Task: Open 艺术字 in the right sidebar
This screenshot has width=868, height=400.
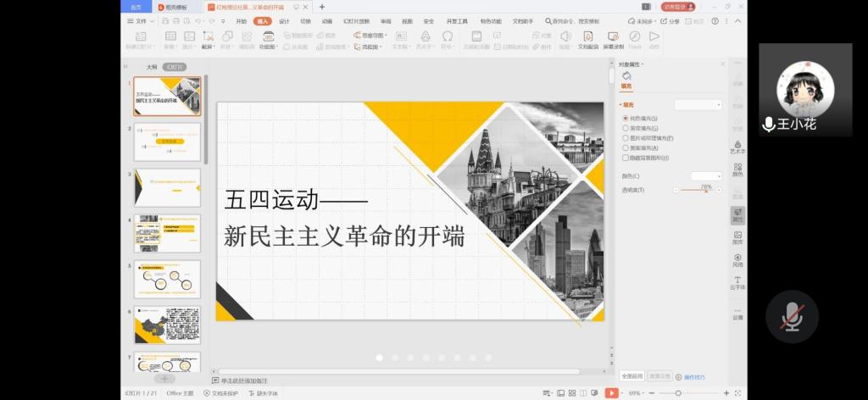Action: click(x=737, y=147)
